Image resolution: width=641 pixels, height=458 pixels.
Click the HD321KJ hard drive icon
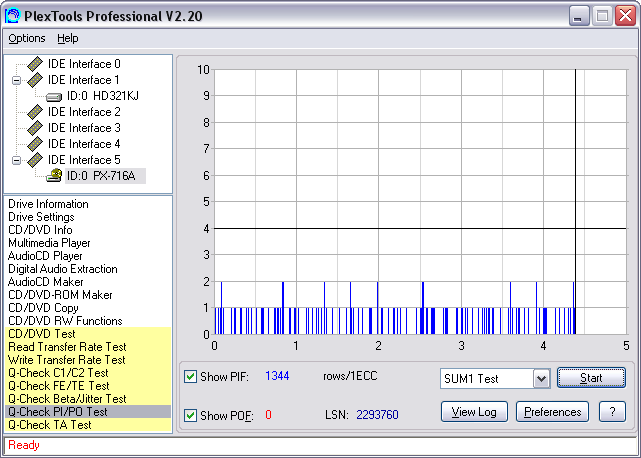click(54, 97)
